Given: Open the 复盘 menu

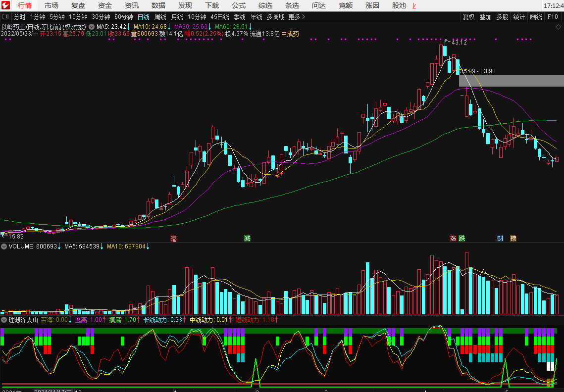Looking at the screenshot, I should coord(78,5).
